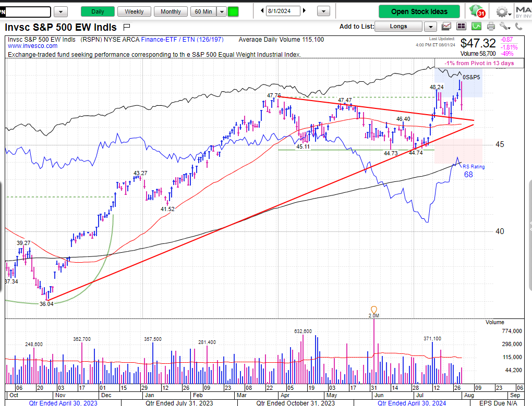Click the Qtr Ended April 30, 2024 label
This screenshot has height=406, width=532.
click(x=412, y=403)
